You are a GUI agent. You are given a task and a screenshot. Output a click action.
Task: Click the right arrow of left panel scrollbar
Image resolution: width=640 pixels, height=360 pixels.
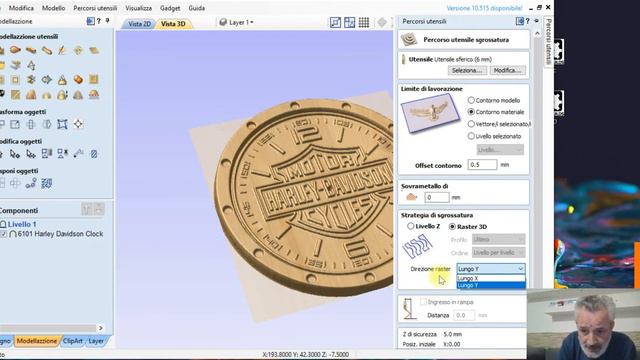pos(100,328)
